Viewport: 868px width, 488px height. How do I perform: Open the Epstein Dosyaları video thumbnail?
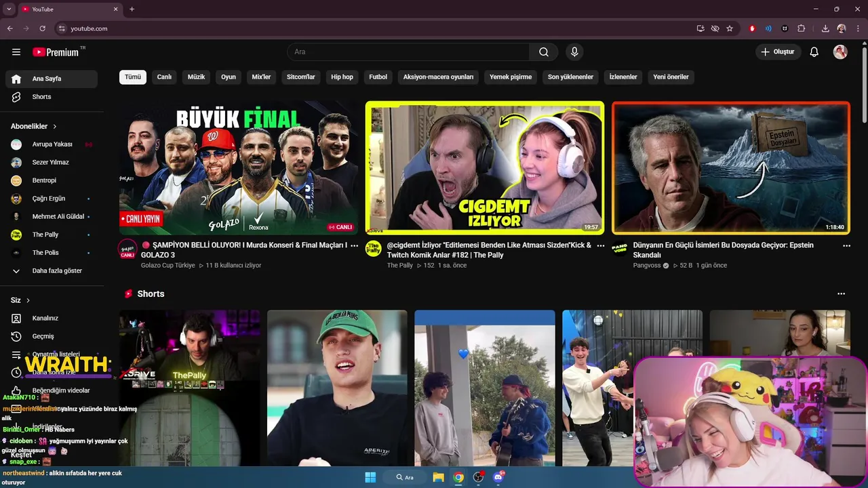click(731, 168)
